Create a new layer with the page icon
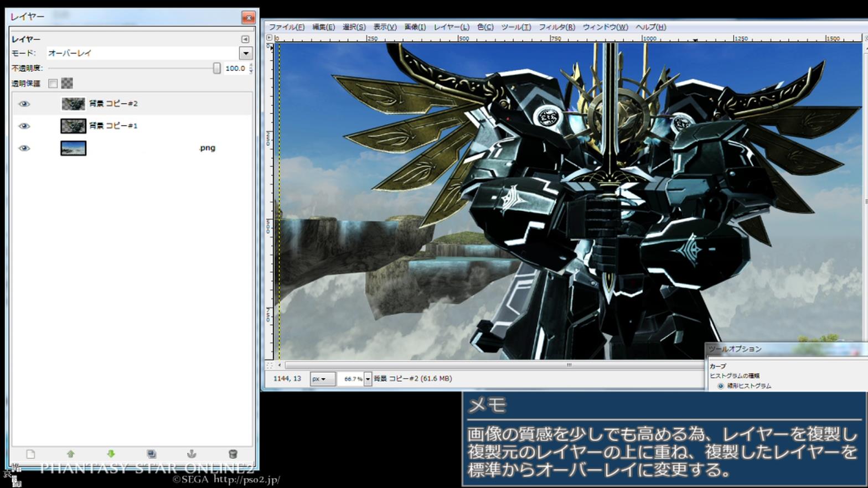Viewport: 868px width, 488px height. click(x=30, y=454)
